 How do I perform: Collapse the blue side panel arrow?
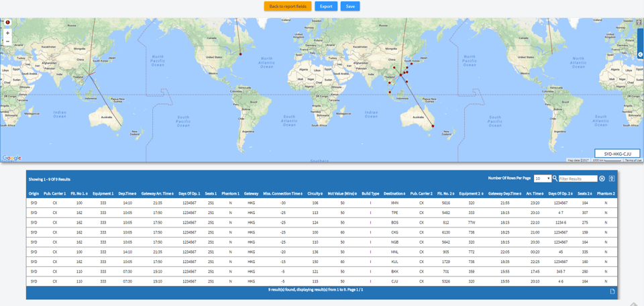tap(640, 54)
